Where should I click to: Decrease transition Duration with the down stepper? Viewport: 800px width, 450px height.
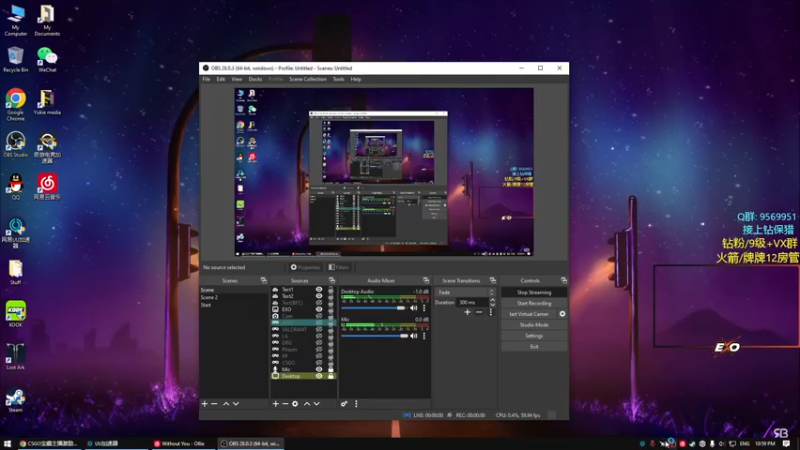492,305
